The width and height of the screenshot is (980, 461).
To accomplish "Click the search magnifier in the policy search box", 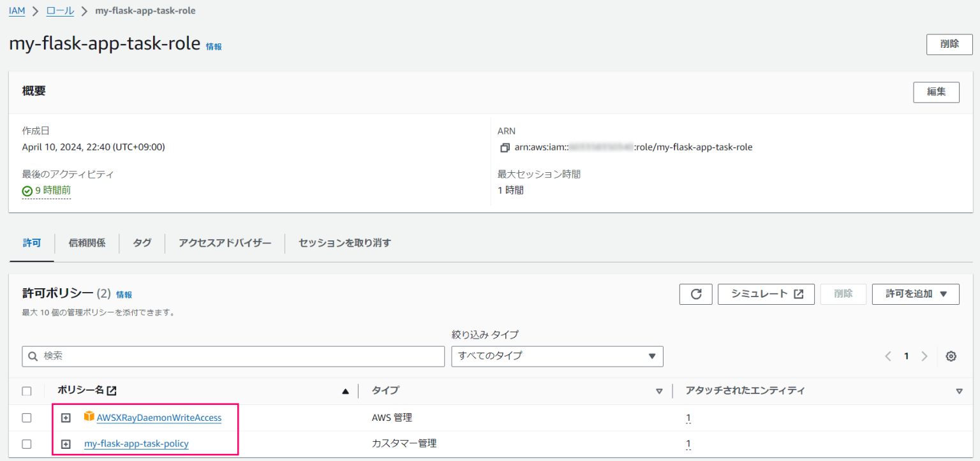I will pos(33,356).
